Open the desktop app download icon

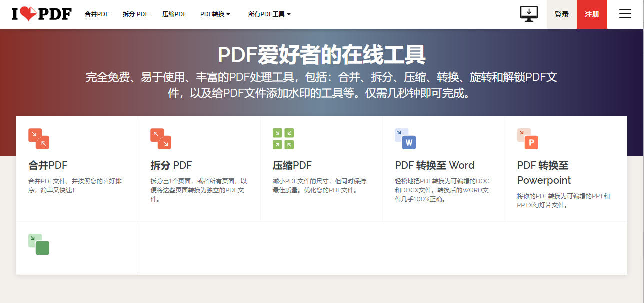529,14
